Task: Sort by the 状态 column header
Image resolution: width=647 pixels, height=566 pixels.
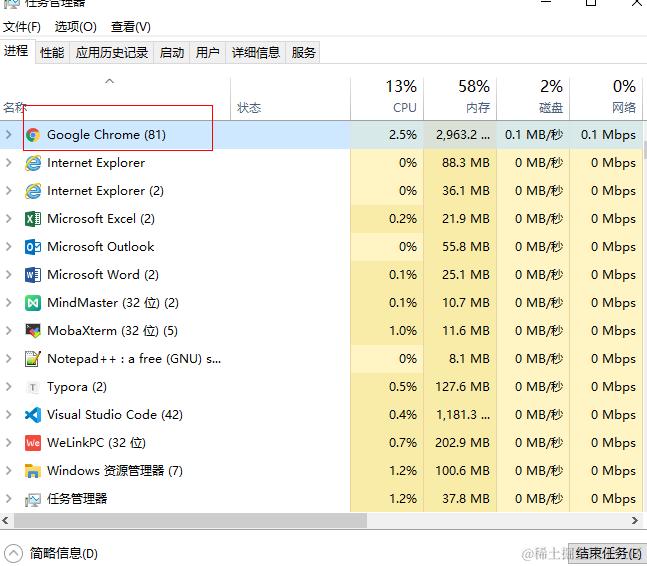Action: 290,98
